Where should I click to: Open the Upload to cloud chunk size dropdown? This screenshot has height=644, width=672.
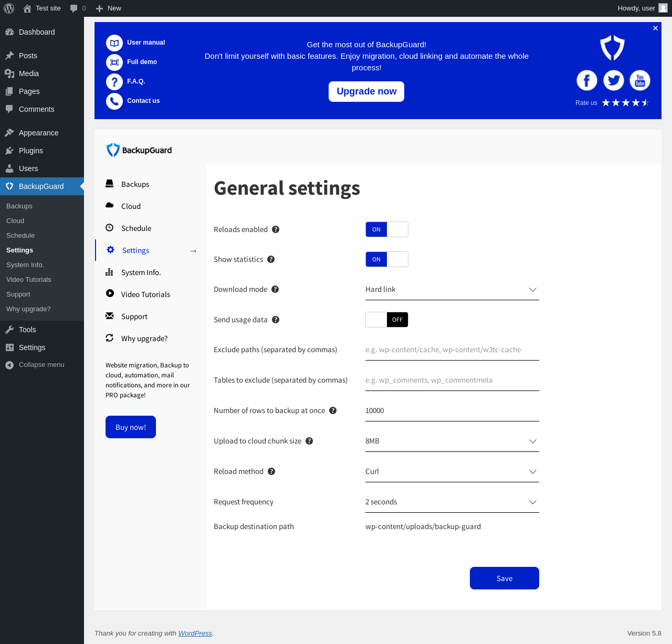click(452, 441)
